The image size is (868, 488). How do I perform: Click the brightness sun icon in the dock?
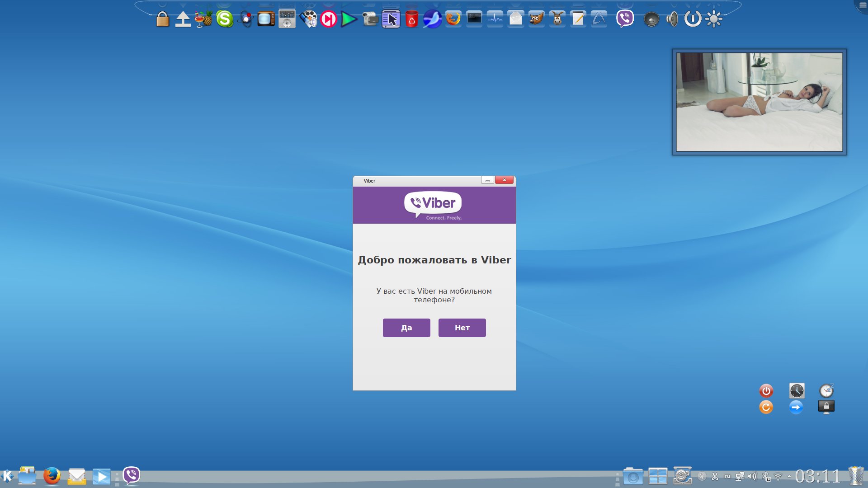tap(713, 19)
